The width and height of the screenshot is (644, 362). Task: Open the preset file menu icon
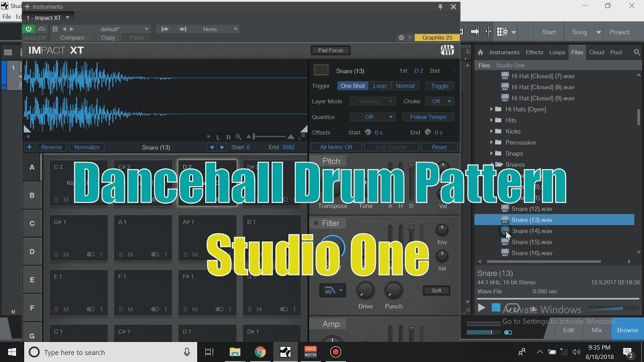[55, 29]
